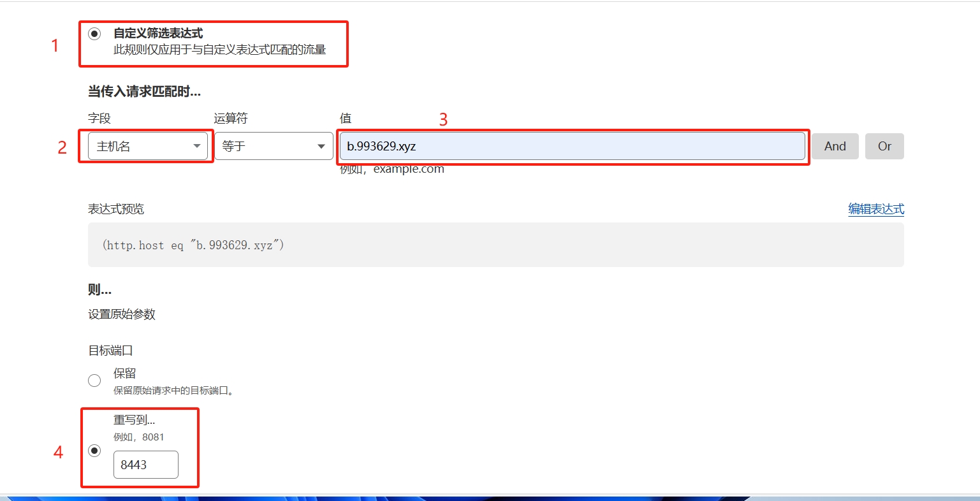Click the 设置原始参数 text
This screenshot has width=980, height=501.
tap(122, 314)
